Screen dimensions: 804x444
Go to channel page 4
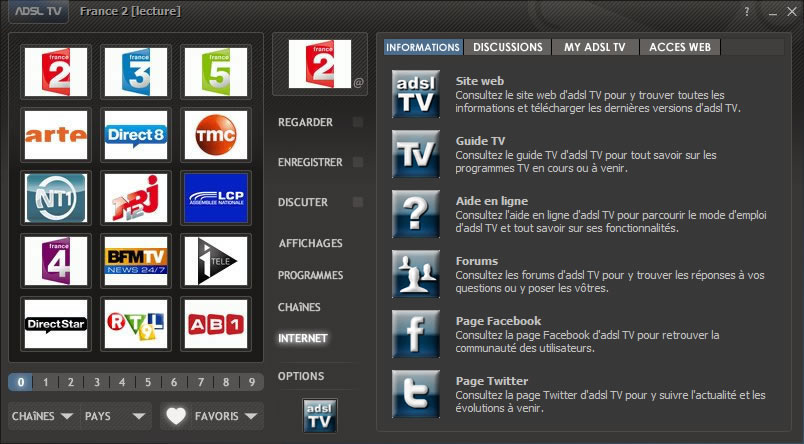[x=122, y=382]
